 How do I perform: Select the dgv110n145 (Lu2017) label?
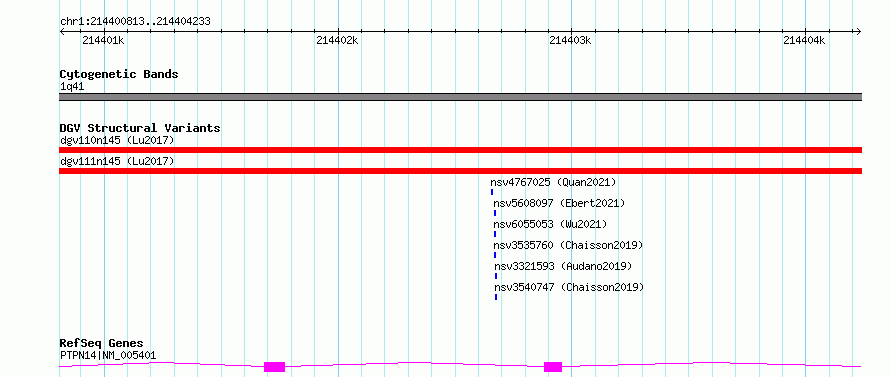117,140
